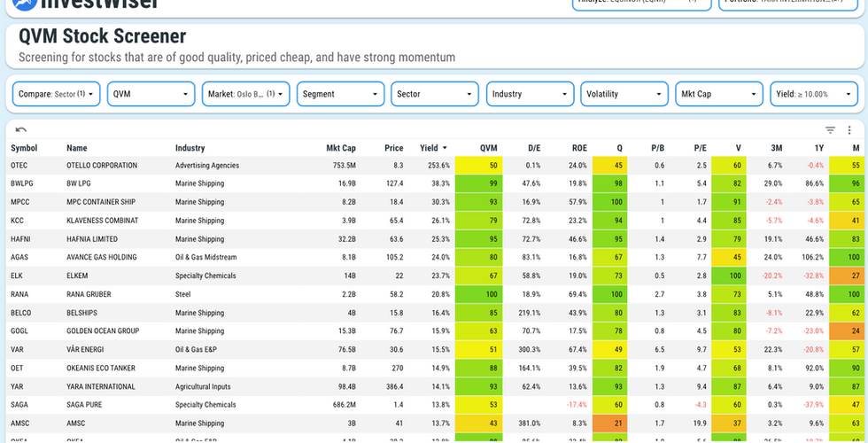The image size is (868, 443).
Task: Expand the Sector filter dropdown
Action: tap(435, 94)
